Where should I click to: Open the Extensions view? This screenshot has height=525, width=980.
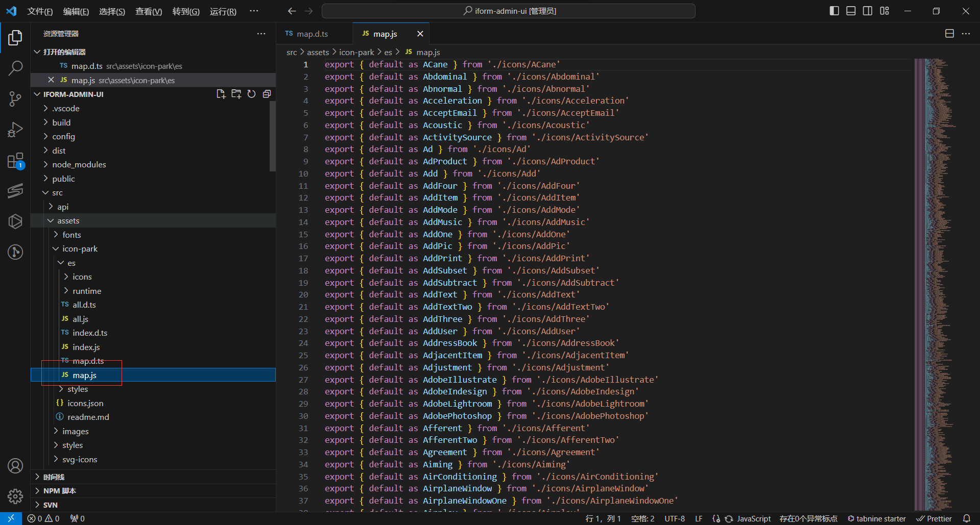click(x=15, y=161)
